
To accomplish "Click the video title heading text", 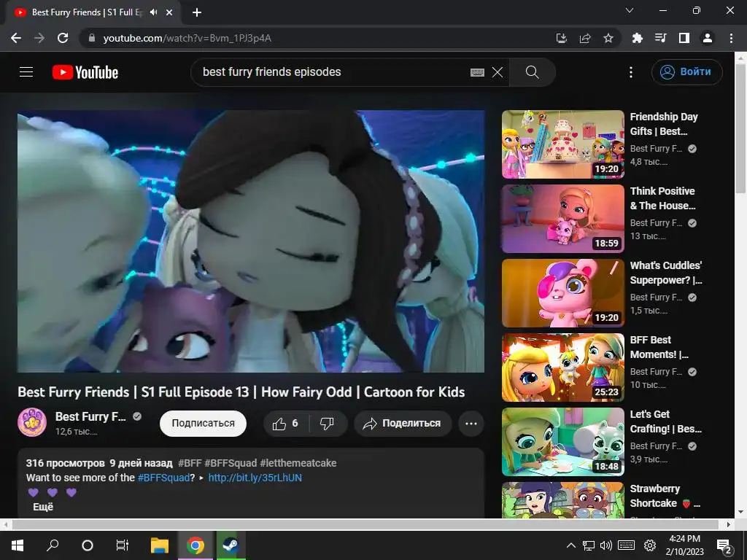I will 241,392.
